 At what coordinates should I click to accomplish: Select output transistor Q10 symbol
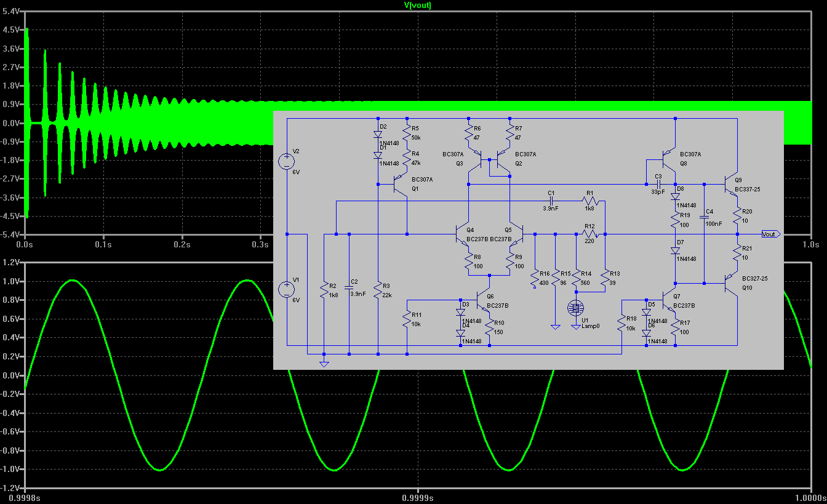coord(730,284)
